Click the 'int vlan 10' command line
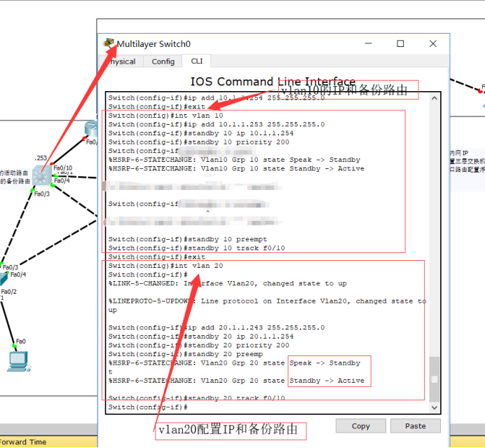 pos(165,116)
